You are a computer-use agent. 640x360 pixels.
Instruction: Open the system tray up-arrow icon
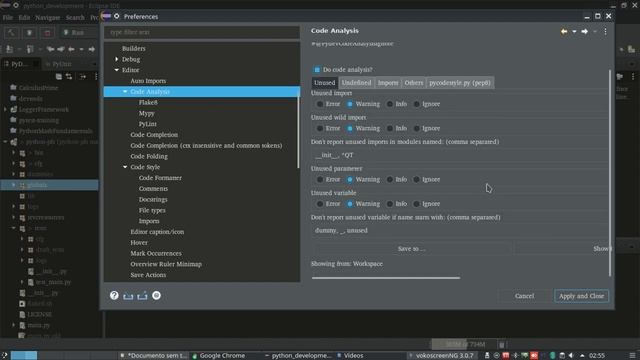coord(582,356)
